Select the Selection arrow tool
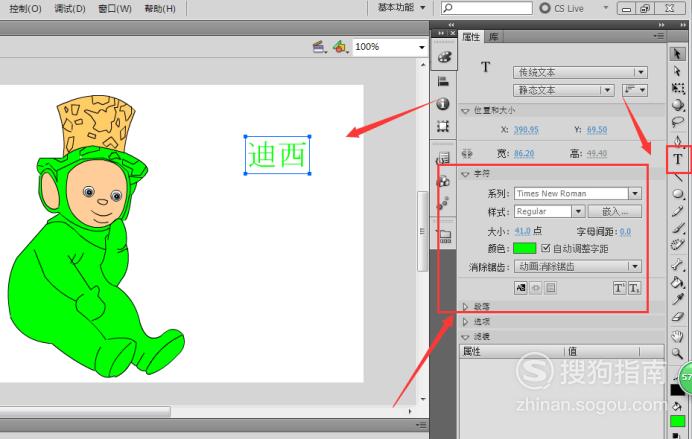The image size is (692, 439). pyautogui.click(x=677, y=54)
